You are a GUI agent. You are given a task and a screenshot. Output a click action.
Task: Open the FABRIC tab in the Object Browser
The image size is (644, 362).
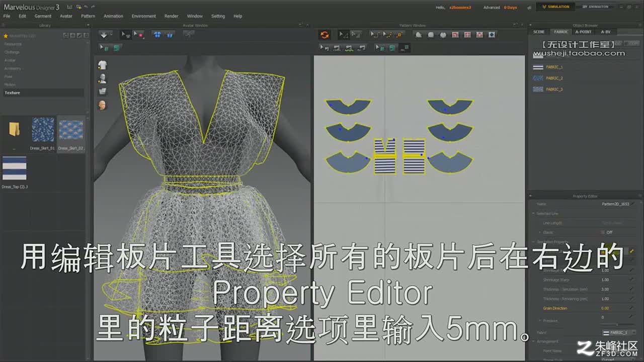(x=561, y=32)
